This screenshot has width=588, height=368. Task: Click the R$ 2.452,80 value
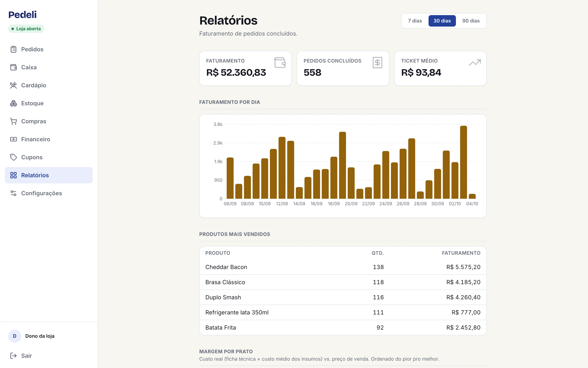pyautogui.click(x=463, y=327)
